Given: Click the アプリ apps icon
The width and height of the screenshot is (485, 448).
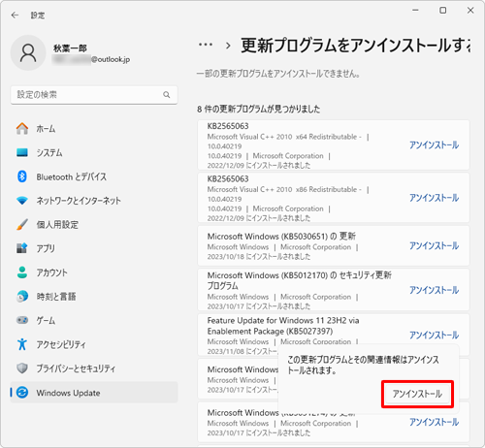Looking at the screenshot, I should click(x=22, y=248).
